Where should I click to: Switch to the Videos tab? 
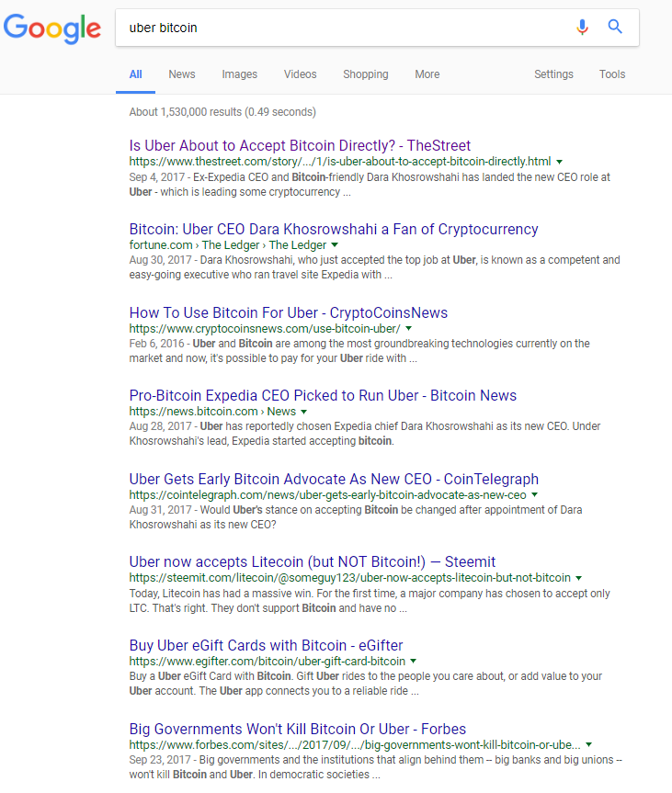[300, 74]
